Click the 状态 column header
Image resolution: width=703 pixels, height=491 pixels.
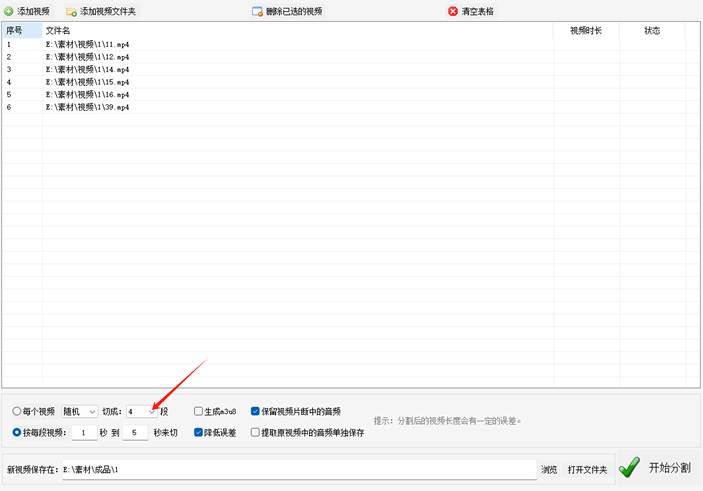652,30
